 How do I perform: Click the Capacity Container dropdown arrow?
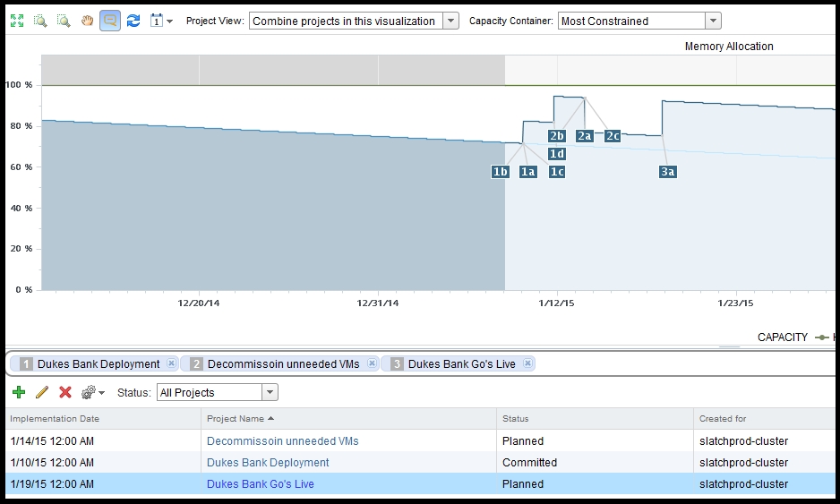point(713,21)
